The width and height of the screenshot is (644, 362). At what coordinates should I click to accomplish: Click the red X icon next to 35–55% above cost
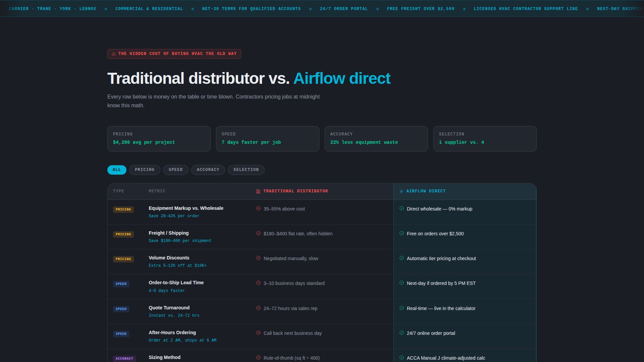[x=258, y=208]
